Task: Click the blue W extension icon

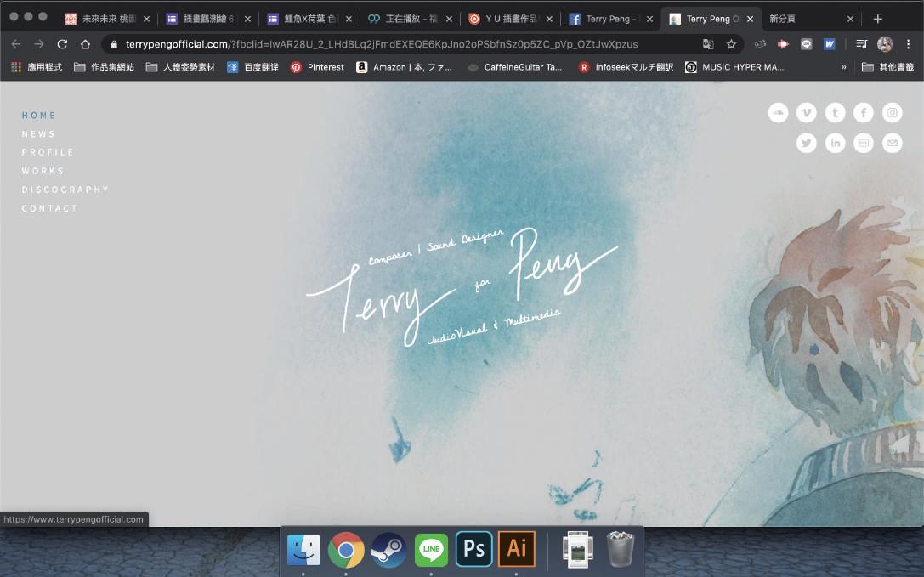Action: tap(829, 44)
